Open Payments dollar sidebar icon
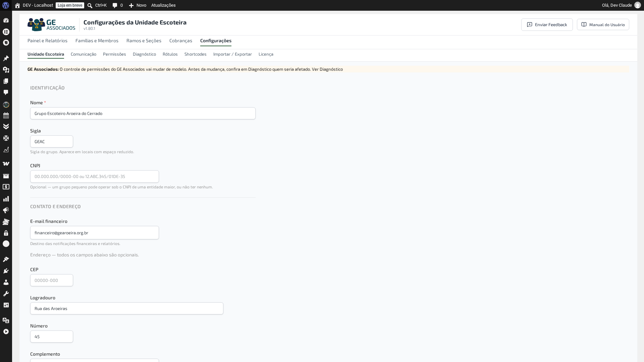 (x=6, y=187)
